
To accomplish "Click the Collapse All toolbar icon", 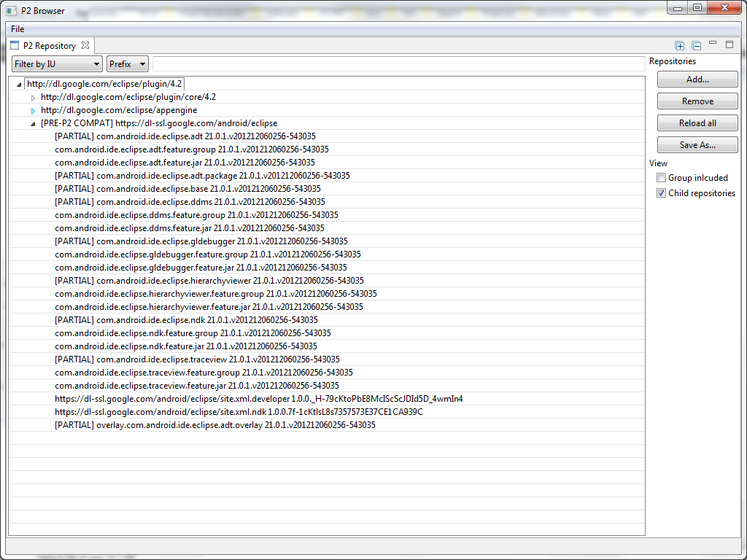I will coord(697,46).
